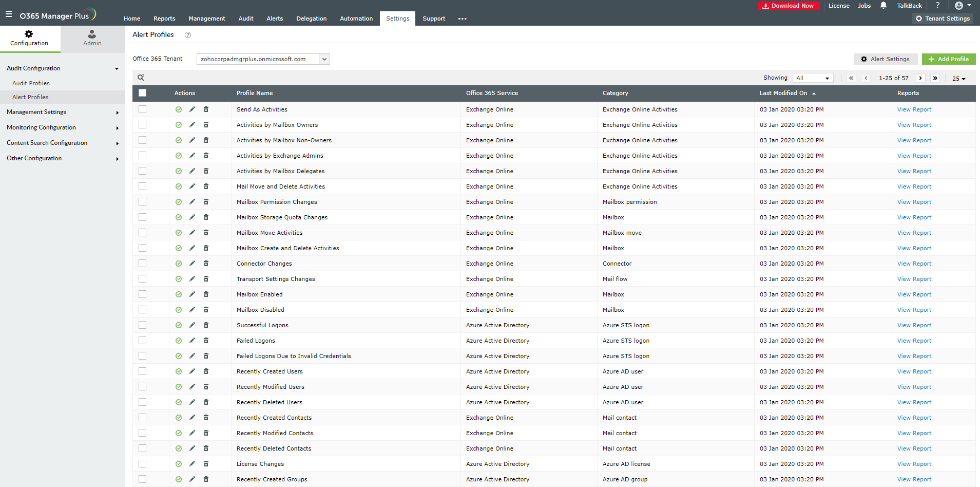Go to the next page arrow
Viewport: 980px width, 487px height.
[920, 78]
